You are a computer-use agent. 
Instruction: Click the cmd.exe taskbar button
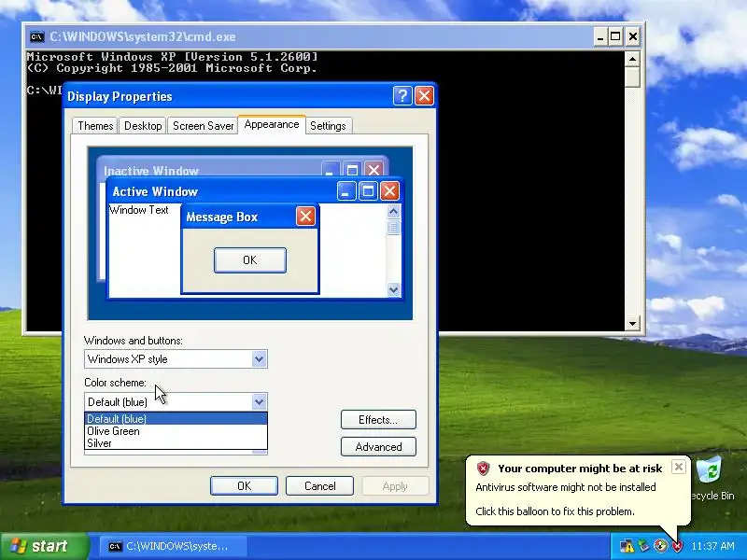tap(173, 546)
